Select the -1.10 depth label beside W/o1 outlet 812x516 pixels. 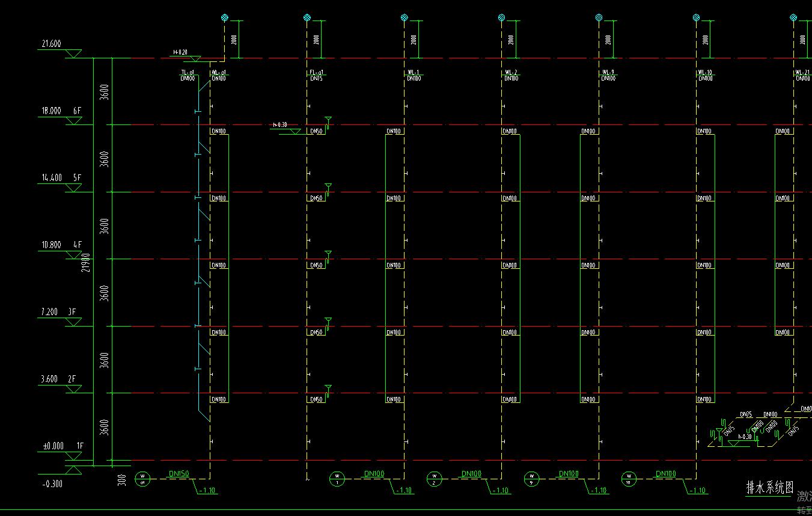(x=208, y=491)
